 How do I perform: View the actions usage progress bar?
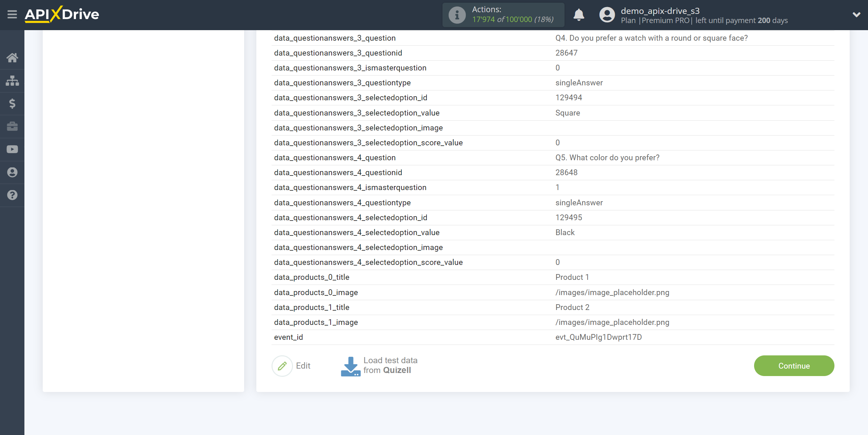(x=503, y=15)
